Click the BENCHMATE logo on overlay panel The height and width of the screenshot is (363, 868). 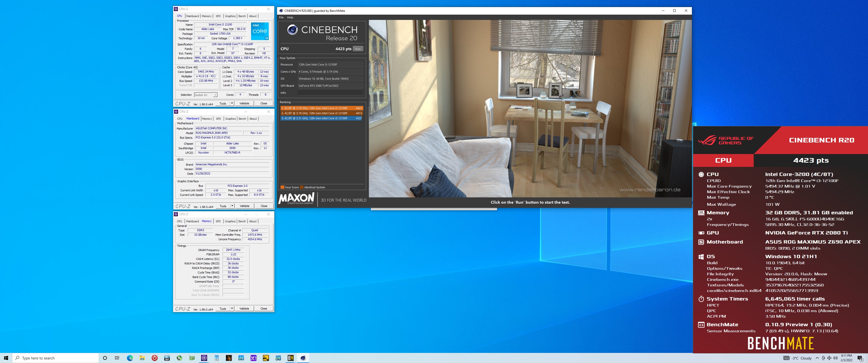pyautogui.click(x=780, y=344)
